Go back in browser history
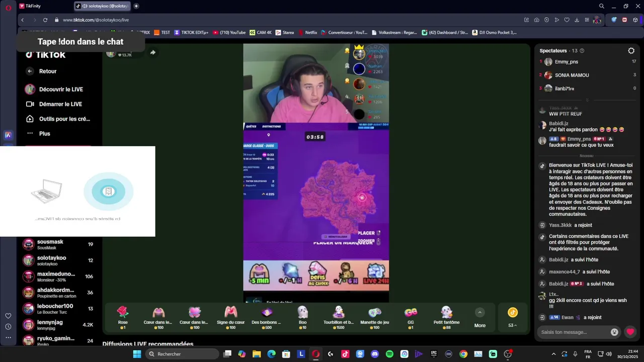This screenshot has width=644, height=362. pyautogui.click(x=23, y=20)
